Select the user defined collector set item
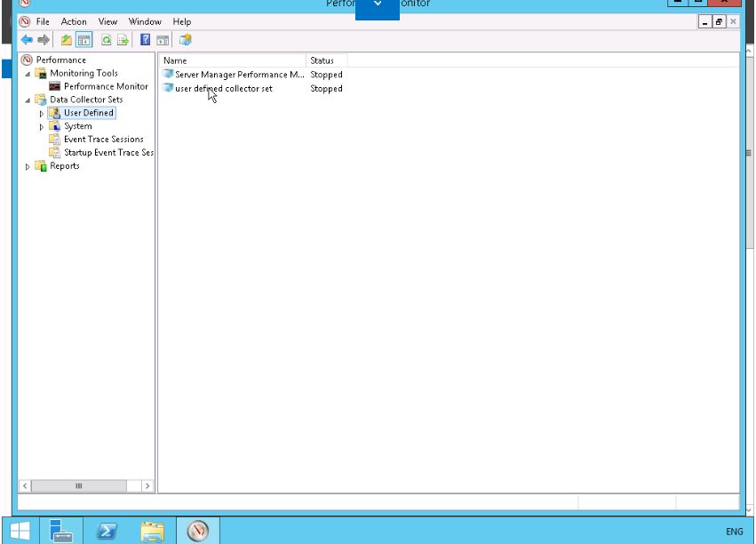The image size is (756, 544). pyautogui.click(x=224, y=89)
